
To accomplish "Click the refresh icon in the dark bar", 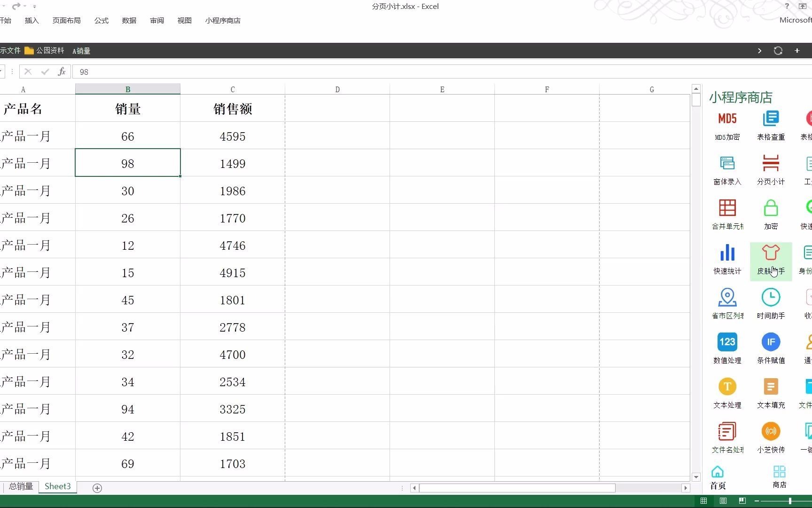I will (778, 51).
